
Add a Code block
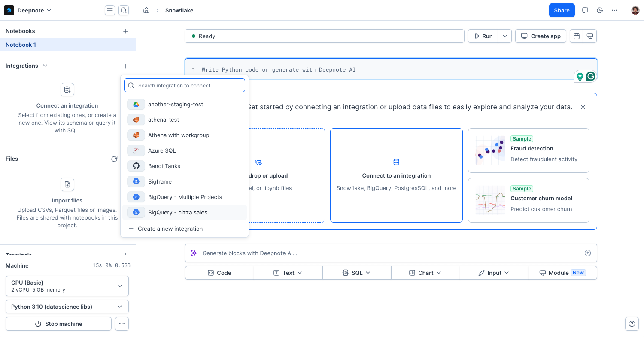[219, 273]
